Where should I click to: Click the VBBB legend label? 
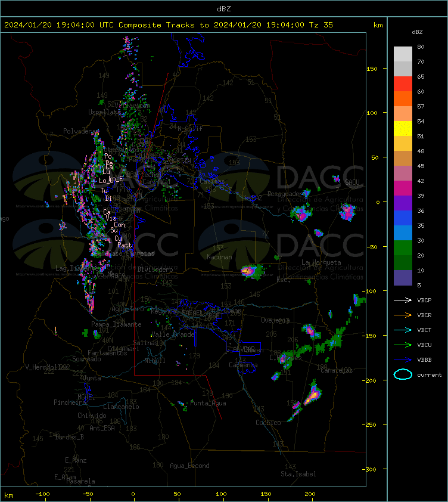[x=424, y=360]
